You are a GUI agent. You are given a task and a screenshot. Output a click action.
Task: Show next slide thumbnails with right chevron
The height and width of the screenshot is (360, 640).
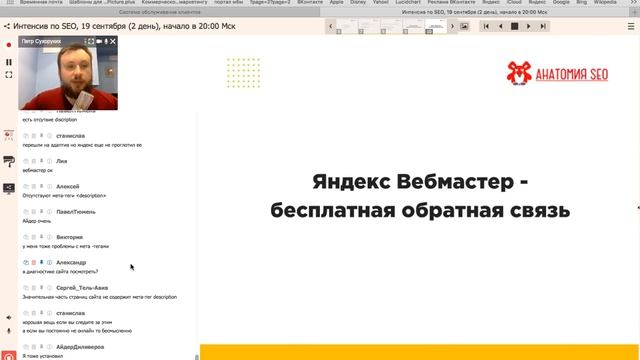(x=452, y=26)
